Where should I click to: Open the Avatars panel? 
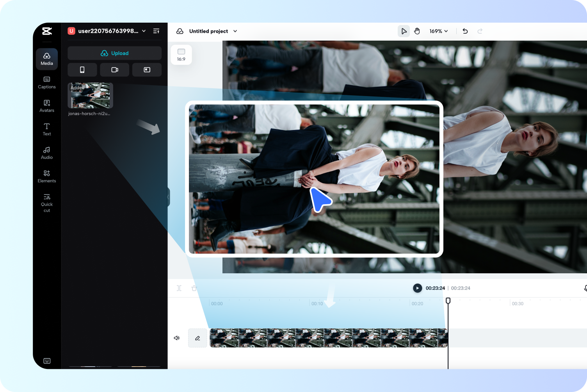tap(46, 106)
